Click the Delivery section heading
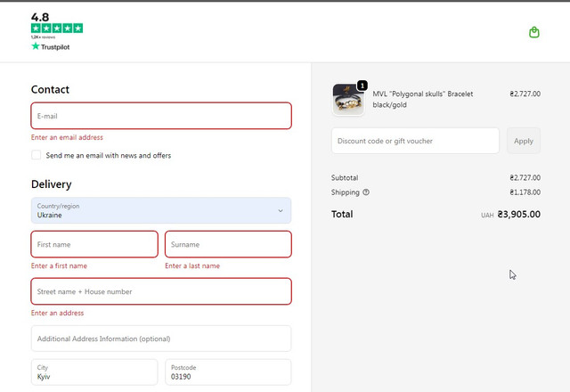The height and width of the screenshot is (392, 570). (52, 184)
